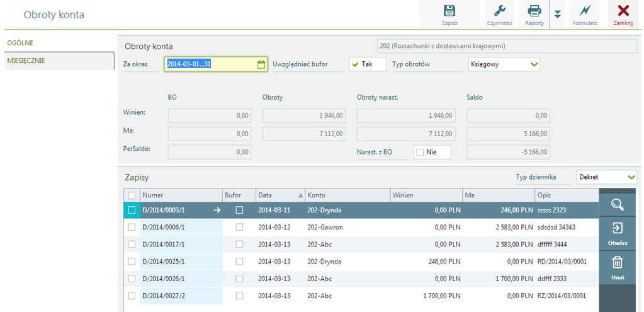Click the Bufor column header
This screenshot has height=312, width=644.
click(x=239, y=195)
